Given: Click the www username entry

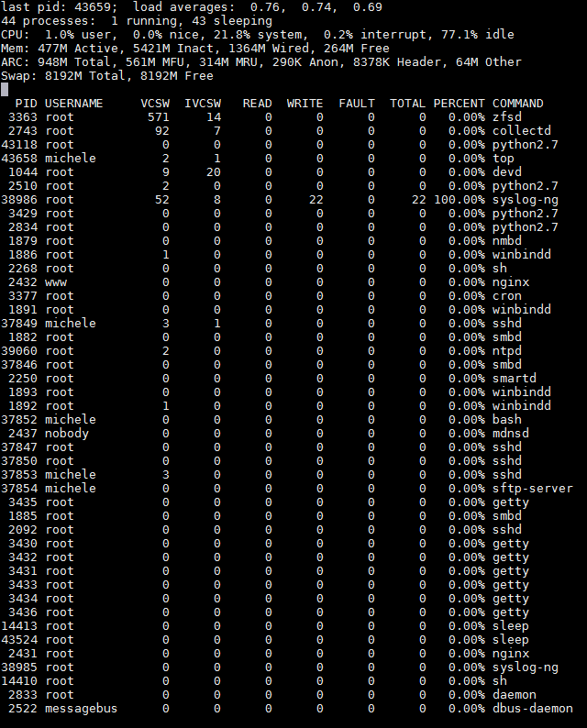Looking at the screenshot, I should click(x=56, y=282).
